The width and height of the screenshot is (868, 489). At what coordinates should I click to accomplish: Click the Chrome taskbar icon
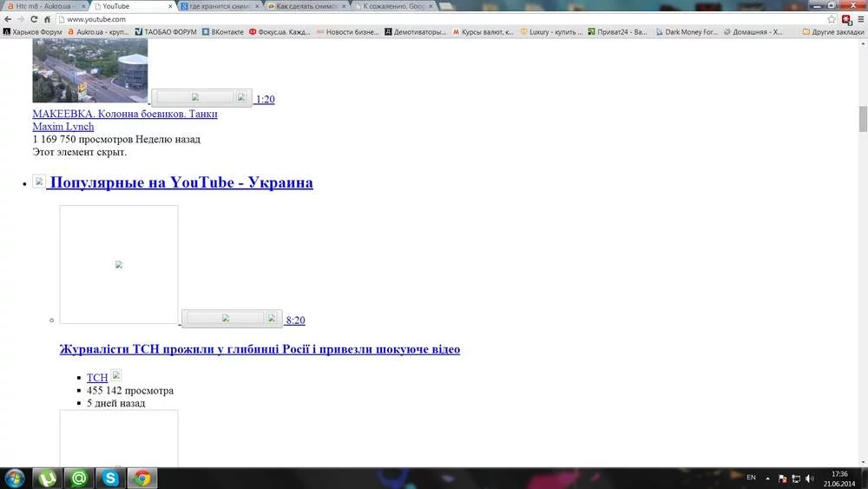click(142, 478)
